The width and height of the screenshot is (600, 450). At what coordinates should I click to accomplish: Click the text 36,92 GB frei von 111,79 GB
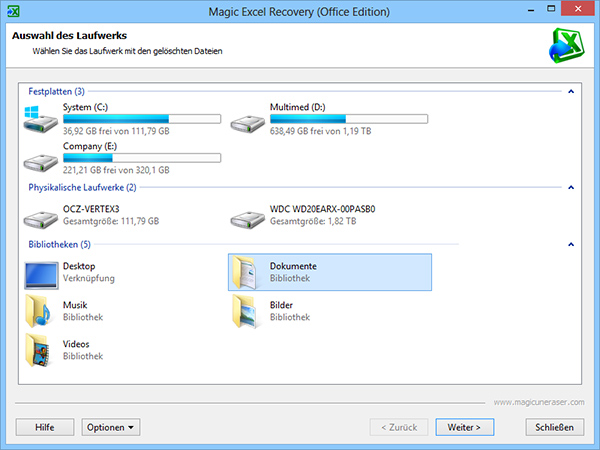coord(116,131)
